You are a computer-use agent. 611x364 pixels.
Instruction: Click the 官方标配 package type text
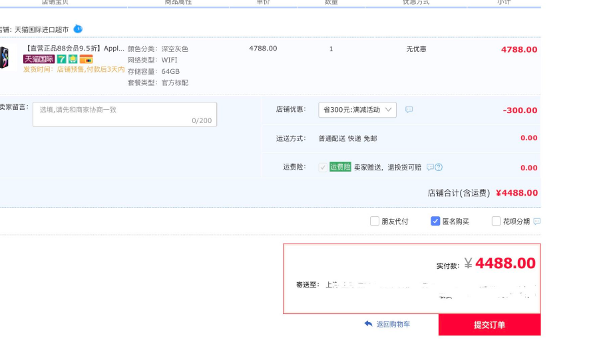175,83
